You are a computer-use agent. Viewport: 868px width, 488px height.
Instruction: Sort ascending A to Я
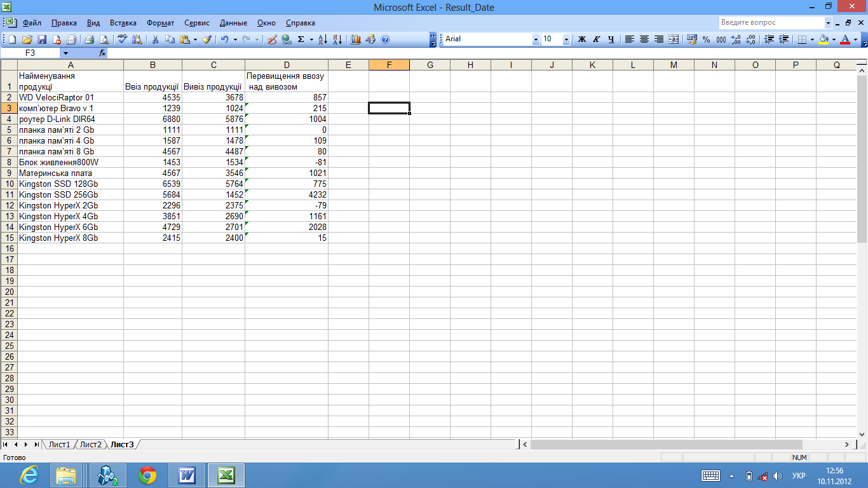pos(323,39)
